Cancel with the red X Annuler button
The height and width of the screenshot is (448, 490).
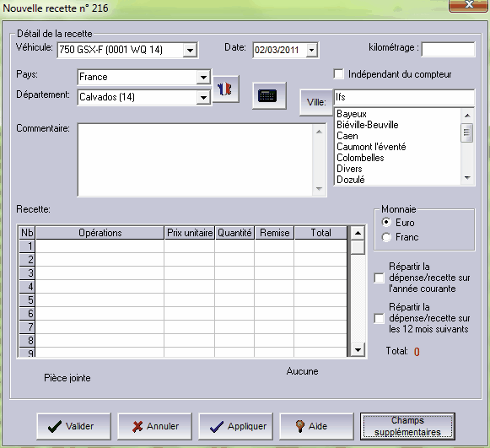point(154,426)
